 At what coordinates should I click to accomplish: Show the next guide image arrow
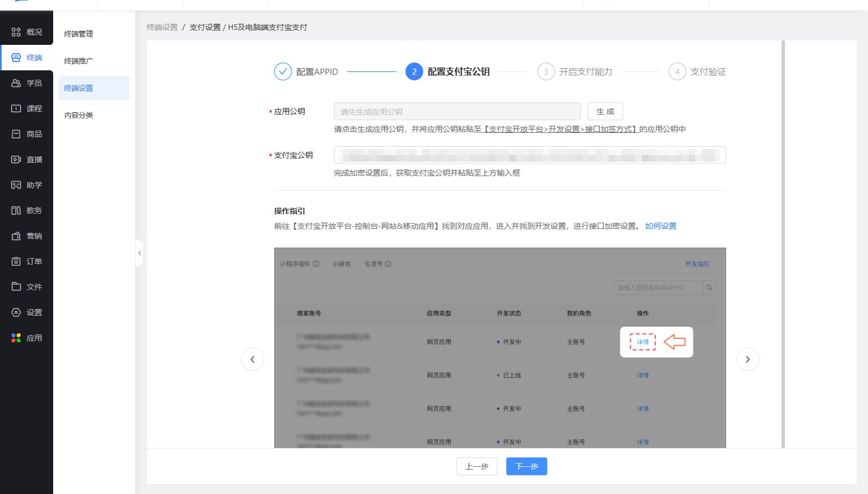click(748, 359)
